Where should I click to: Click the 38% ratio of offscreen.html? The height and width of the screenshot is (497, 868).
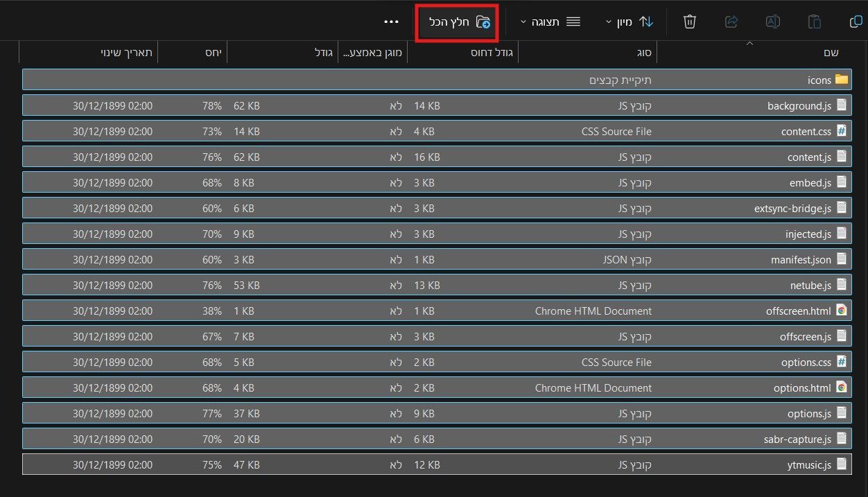(212, 311)
